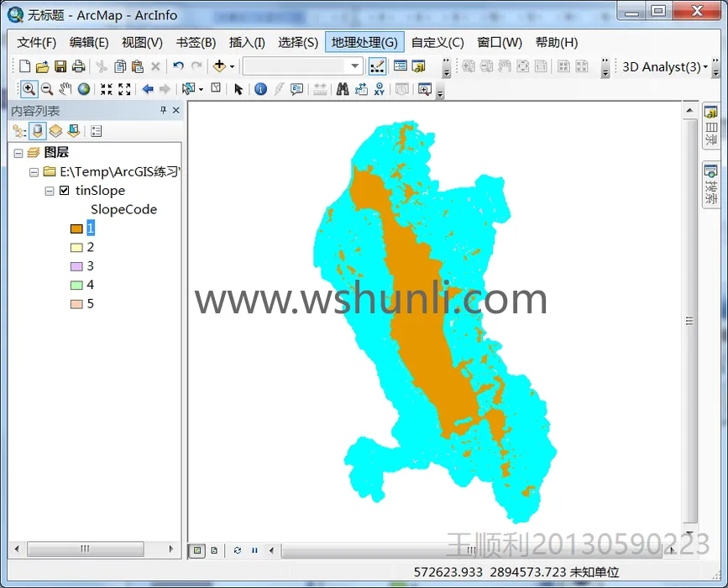Collapse the E:\Temp folder node

coord(34,172)
